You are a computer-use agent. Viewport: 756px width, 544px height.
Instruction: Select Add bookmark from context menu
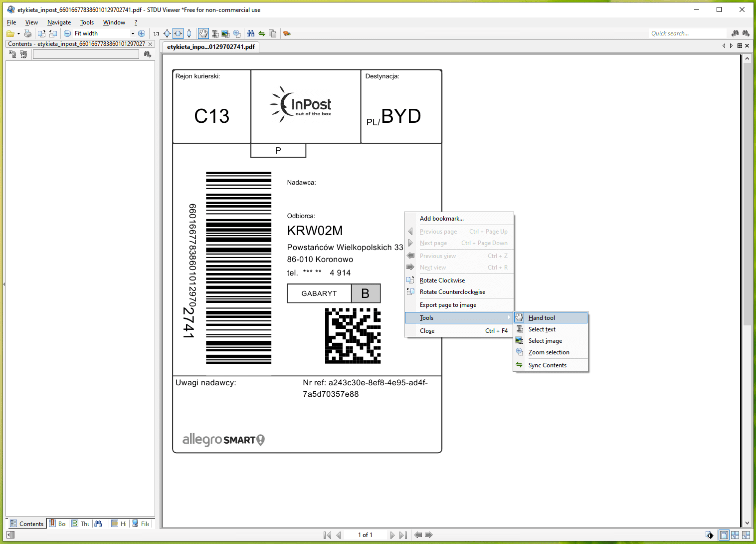(459, 219)
